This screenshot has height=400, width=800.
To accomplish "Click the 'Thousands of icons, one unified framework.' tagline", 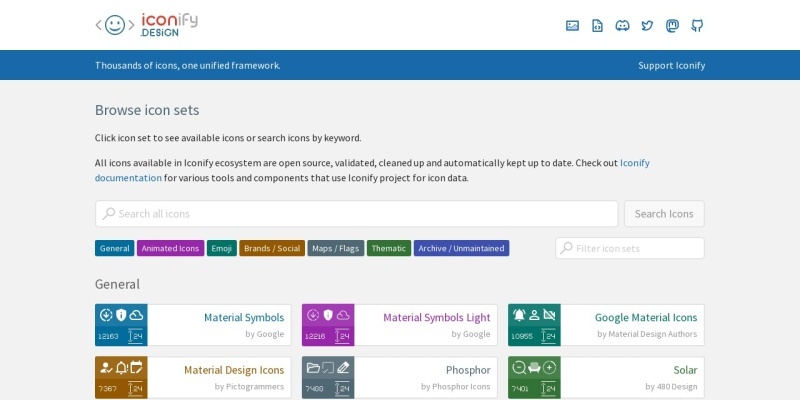I will pos(188,65).
